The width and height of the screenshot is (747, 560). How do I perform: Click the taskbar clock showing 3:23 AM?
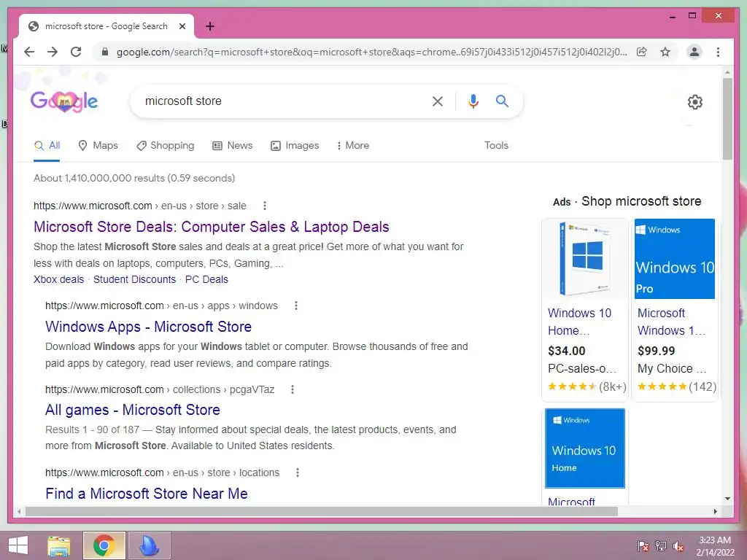point(715,546)
